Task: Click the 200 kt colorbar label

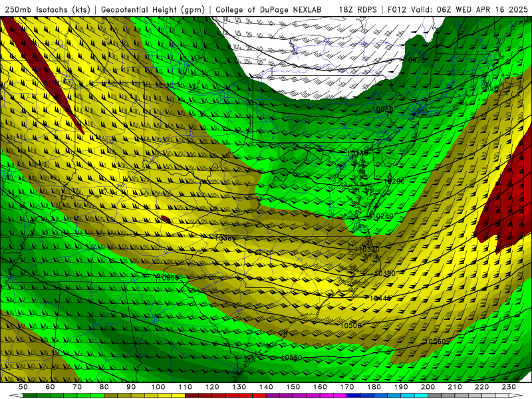Action: [428, 387]
